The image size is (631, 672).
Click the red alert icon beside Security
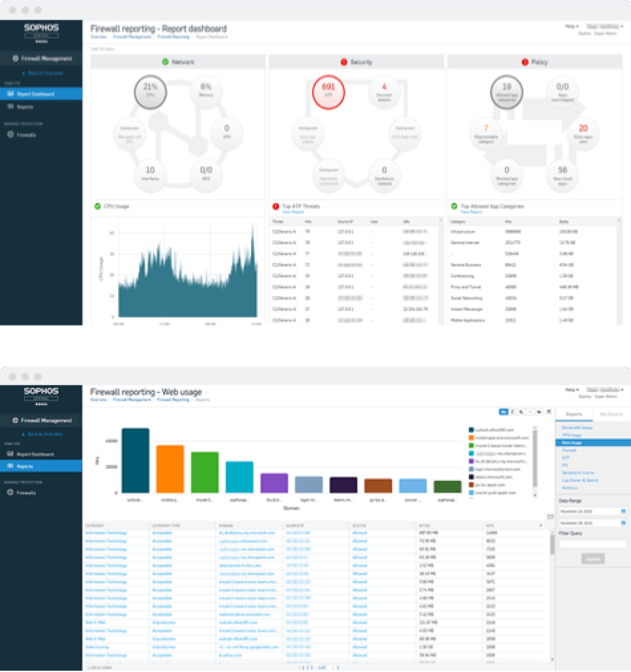click(x=344, y=62)
